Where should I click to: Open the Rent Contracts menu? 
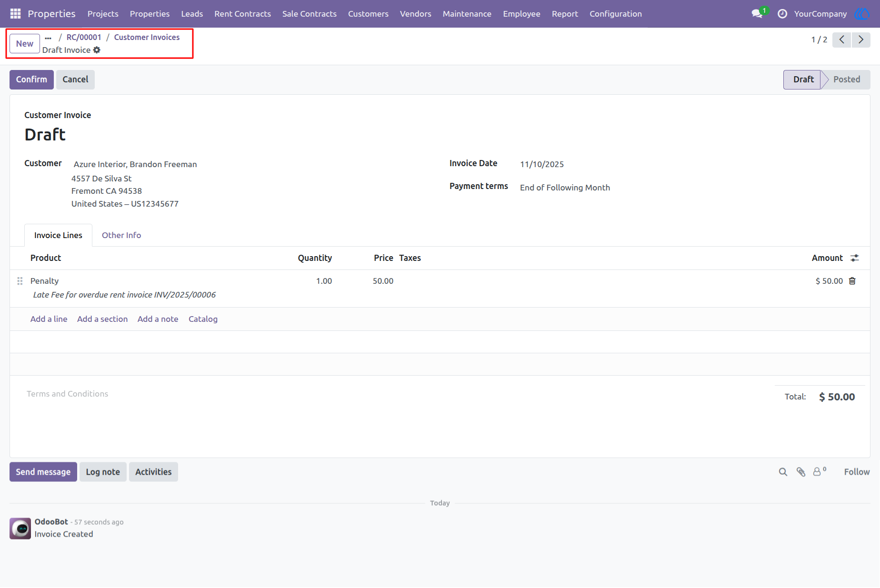coord(242,14)
